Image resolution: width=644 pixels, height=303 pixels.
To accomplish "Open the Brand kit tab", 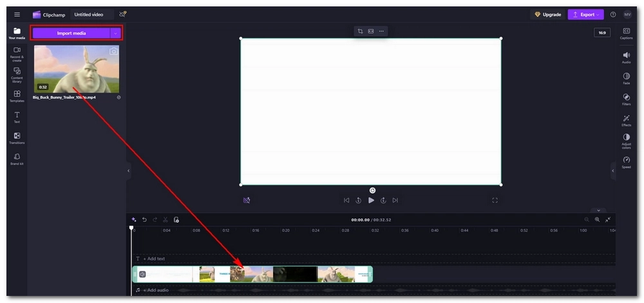I will [x=17, y=159].
